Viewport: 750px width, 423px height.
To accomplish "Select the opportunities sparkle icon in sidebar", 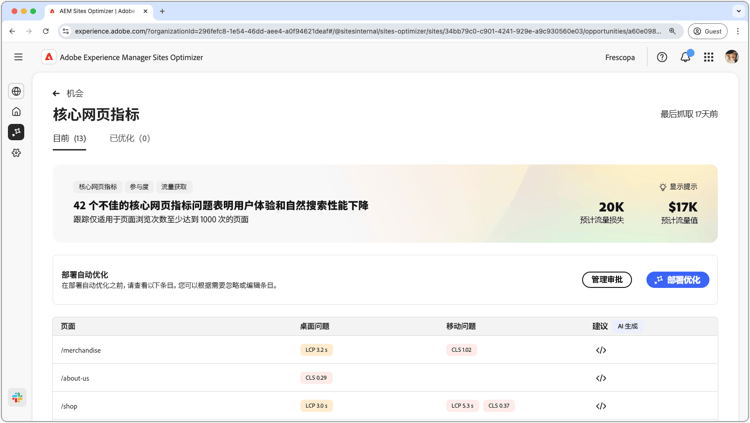I will point(16,132).
